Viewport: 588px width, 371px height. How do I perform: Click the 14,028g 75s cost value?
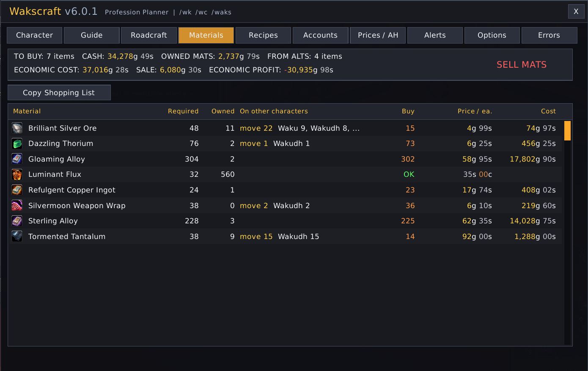coord(533,221)
